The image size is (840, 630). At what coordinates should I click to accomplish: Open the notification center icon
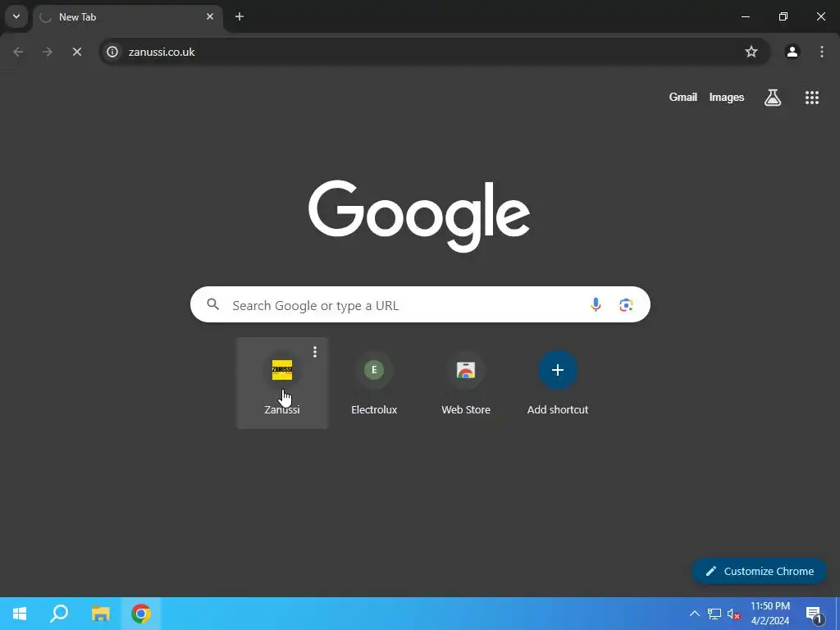[815, 614]
